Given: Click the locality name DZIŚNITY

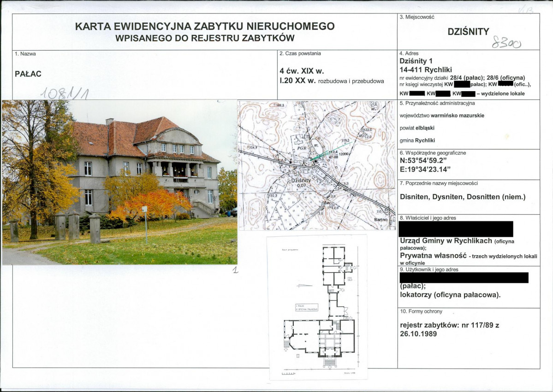Looking at the screenshot, I should point(468,32).
